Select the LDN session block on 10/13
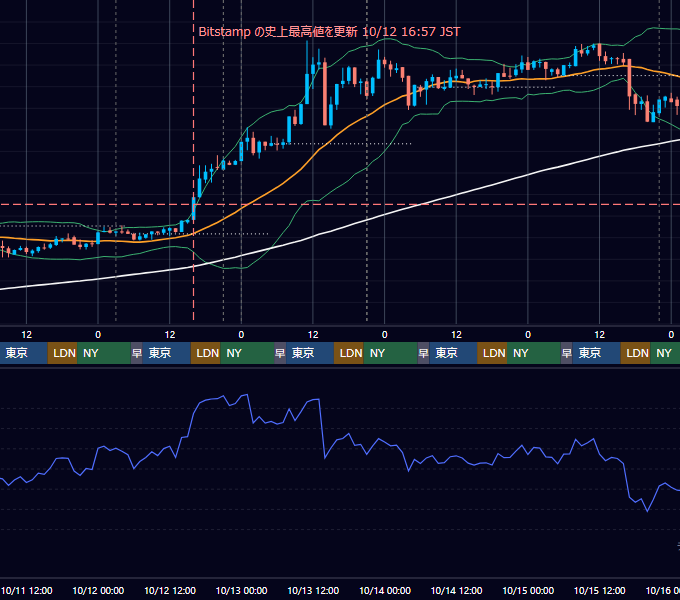 pos(349,353)
